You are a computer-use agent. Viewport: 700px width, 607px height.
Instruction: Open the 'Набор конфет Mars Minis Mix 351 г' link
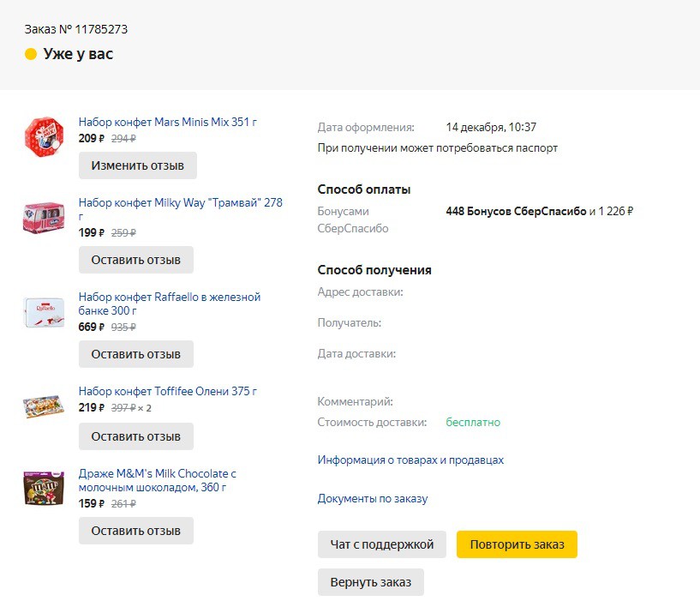(167, 122)
